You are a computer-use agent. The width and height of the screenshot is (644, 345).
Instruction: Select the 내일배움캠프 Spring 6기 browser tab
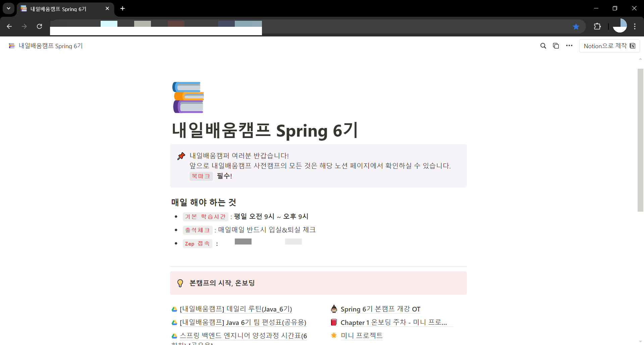65,9
